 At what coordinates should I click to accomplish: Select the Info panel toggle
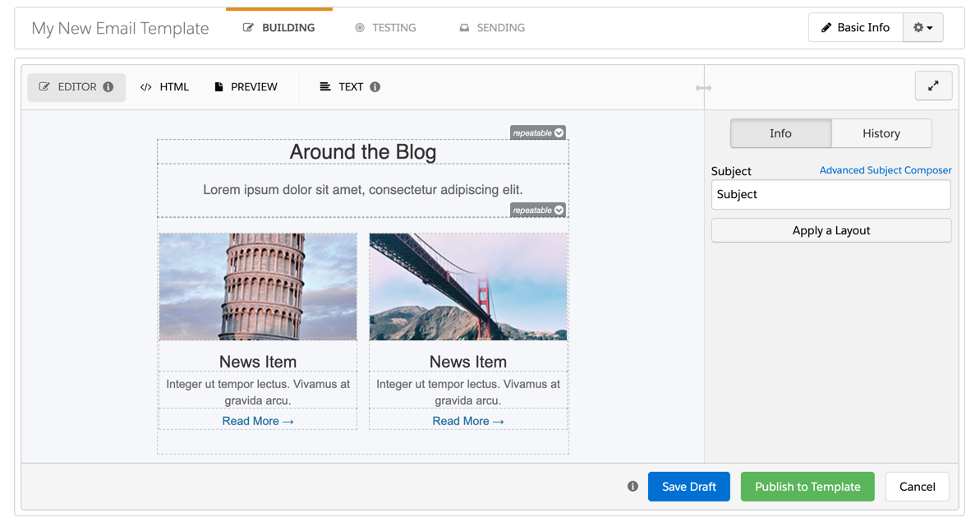tap(780, 133)
